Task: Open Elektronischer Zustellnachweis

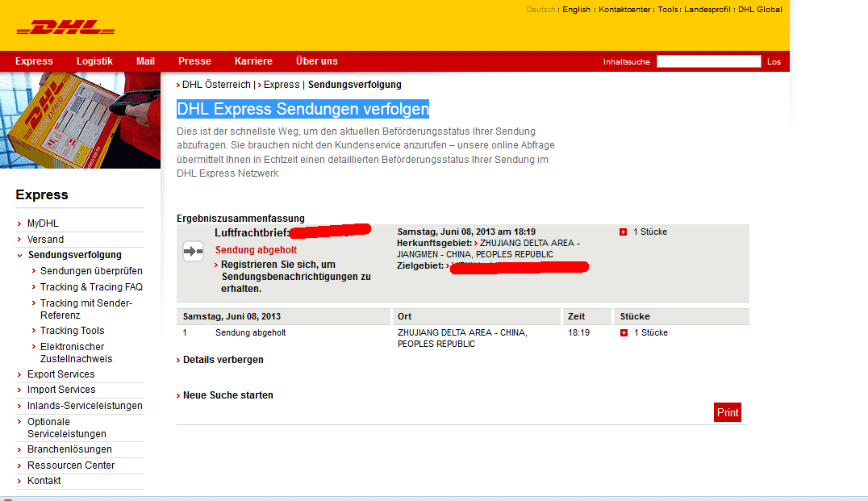Action: point(76,353)
